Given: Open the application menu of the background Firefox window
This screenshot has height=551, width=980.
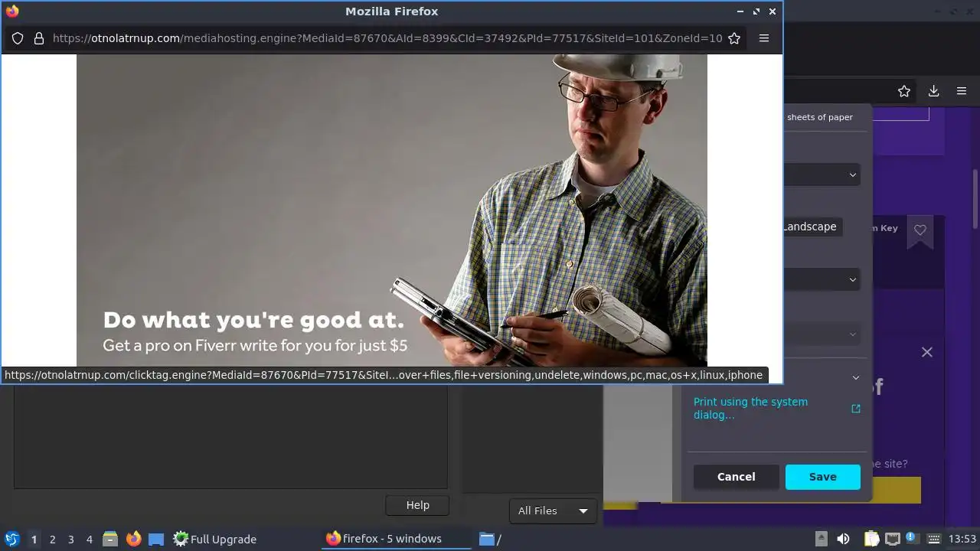Looking at the screenshot, I should pos(962,91).
